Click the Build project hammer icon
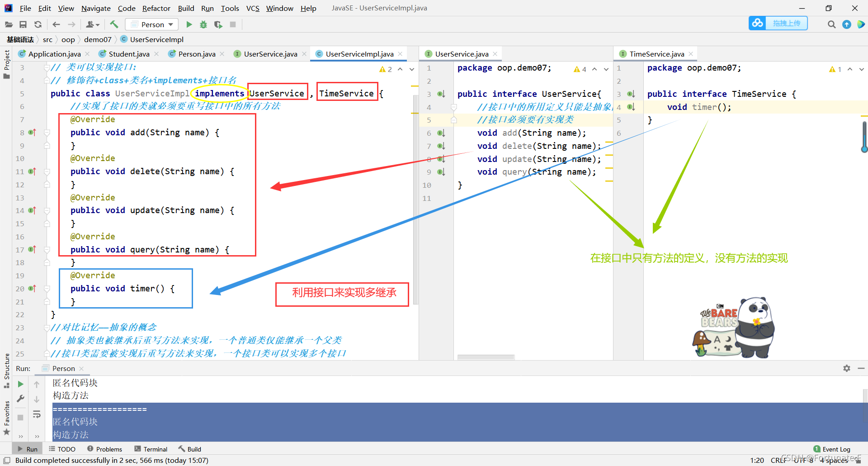Viewport: 868px width, 466px height. pyautogui.click(x=114, y=24)
